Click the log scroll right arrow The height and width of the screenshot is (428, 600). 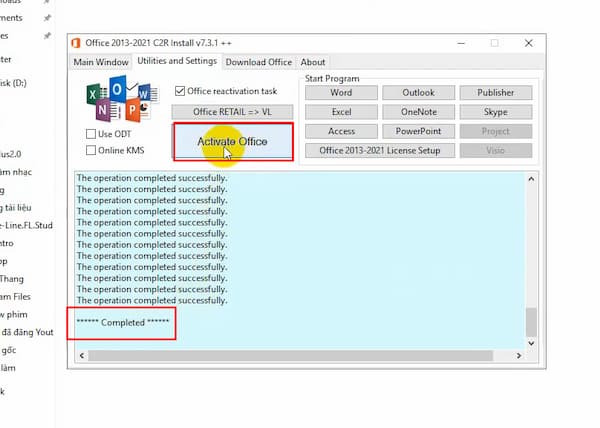coord(519,356)
